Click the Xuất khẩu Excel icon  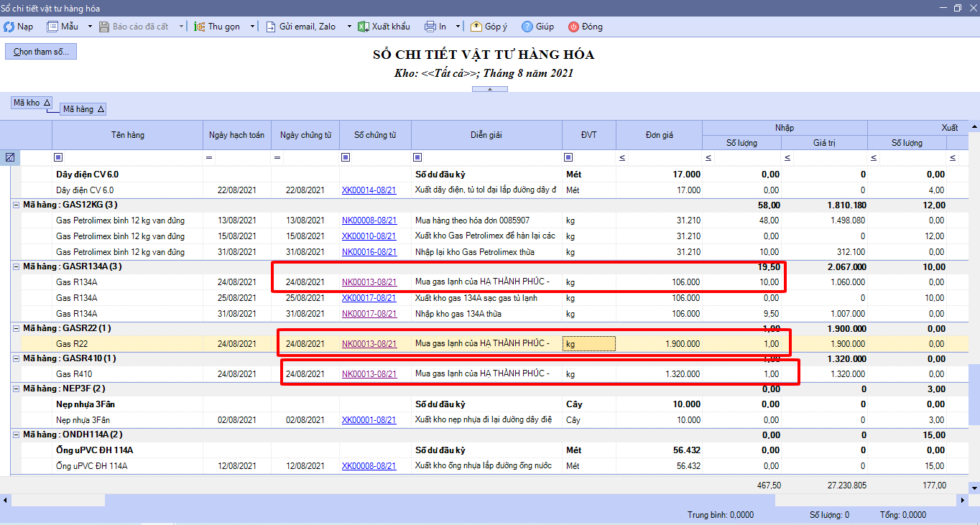pyautogui.click(x=364, y=27)
